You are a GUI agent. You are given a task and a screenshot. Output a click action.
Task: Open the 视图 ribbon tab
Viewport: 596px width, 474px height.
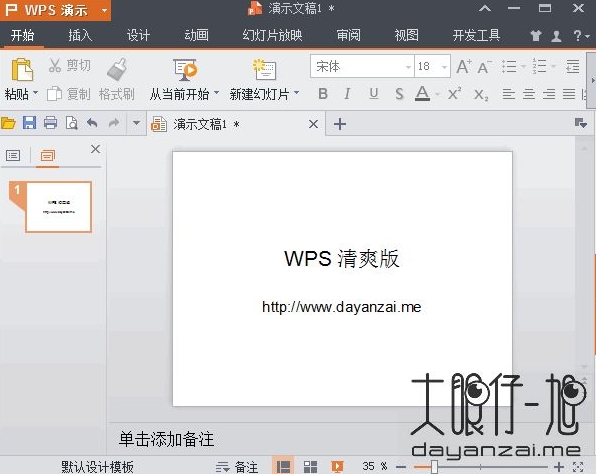coord(406,35)
